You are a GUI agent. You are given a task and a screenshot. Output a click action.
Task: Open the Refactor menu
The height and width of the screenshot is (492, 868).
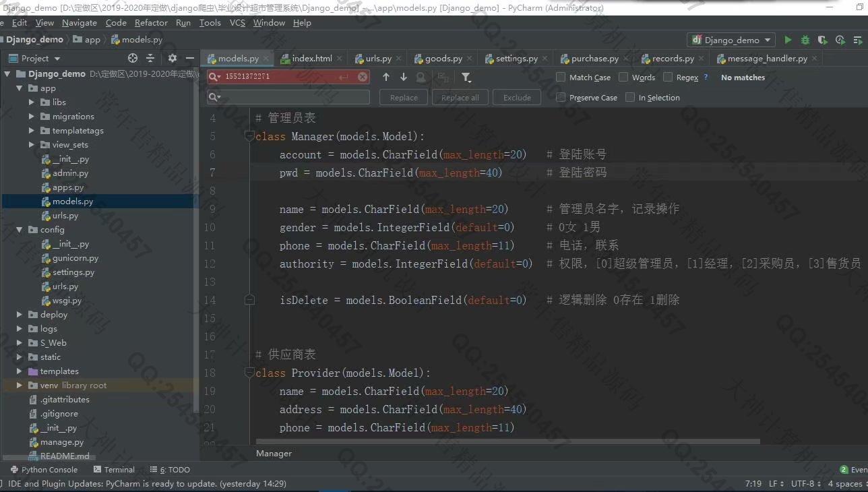point(151,23)
